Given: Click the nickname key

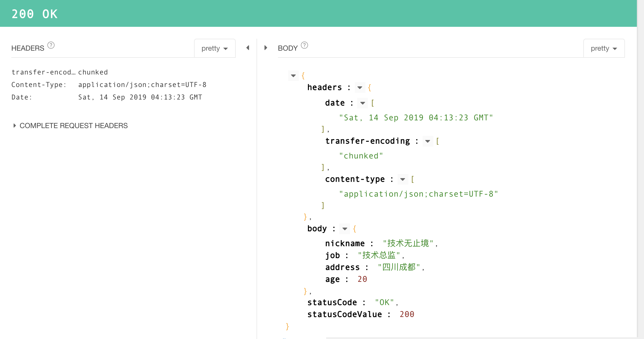Looking at the screenshot, I should 345,243.
